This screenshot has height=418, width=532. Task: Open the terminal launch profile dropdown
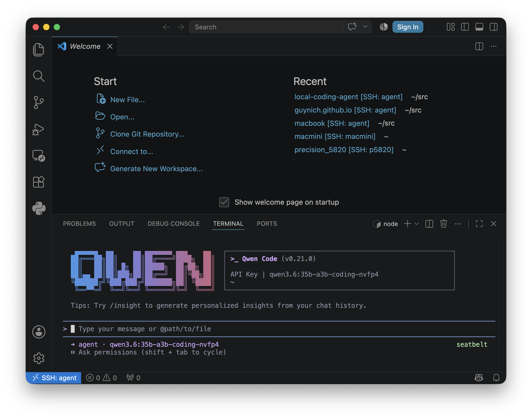(x=417, y=224)
